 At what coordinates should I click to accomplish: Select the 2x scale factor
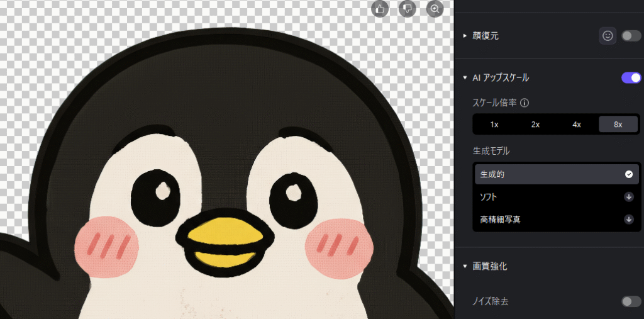pyautogui.click(x=535, y=125)
